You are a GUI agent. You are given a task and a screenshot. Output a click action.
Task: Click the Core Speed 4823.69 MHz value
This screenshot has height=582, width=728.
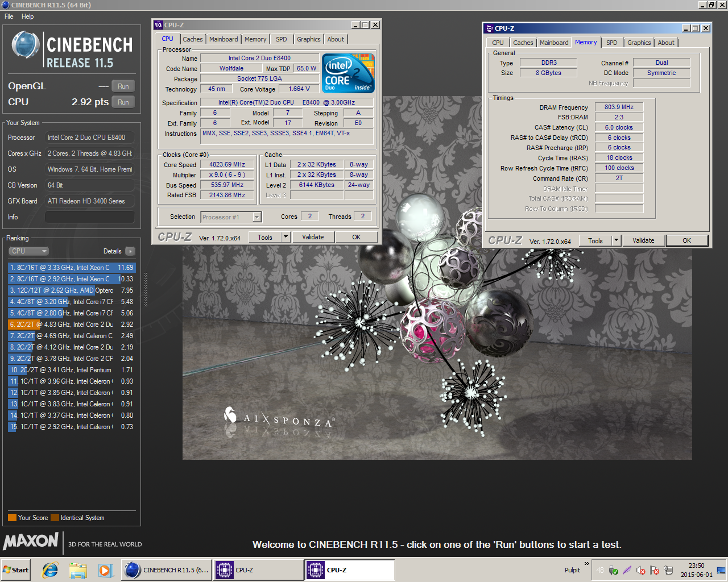(227, 165)
